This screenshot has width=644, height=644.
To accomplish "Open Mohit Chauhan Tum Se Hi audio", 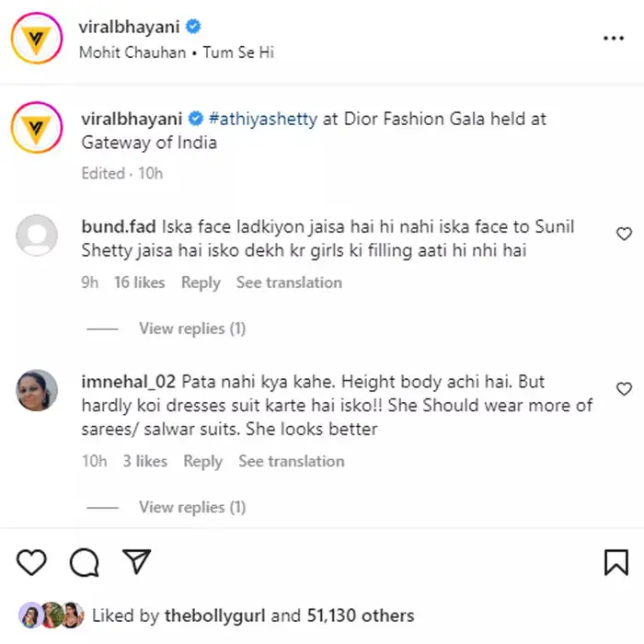I will point(177,52).
